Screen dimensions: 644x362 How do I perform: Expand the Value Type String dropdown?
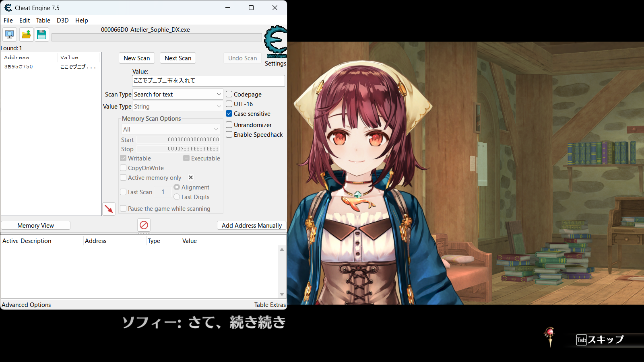pyautogui.click(x=178, y=107)
